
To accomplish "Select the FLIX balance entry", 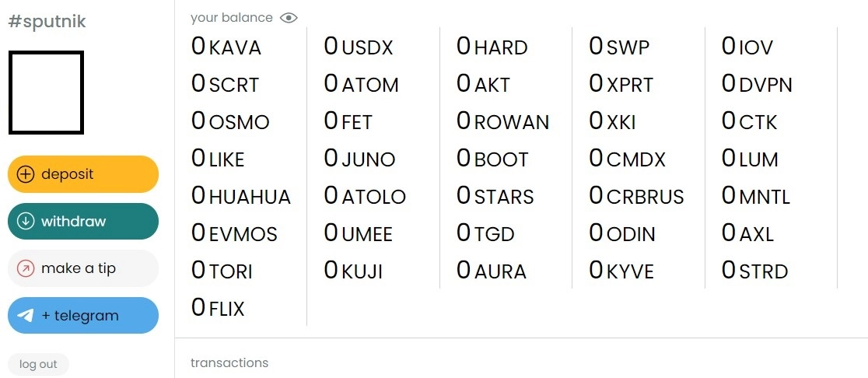I will pos(218,308).
